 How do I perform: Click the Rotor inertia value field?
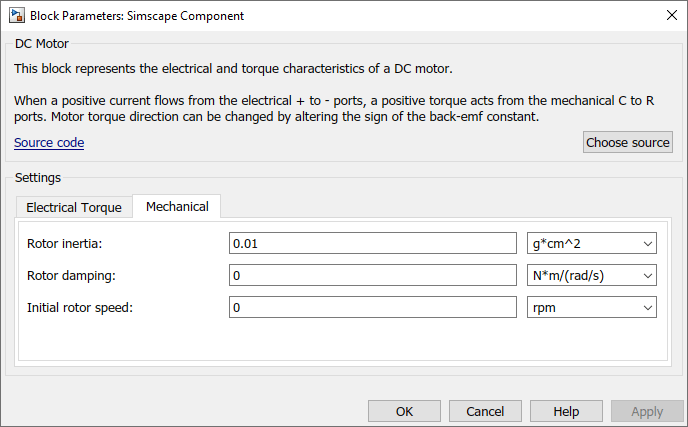click(372, 243)
